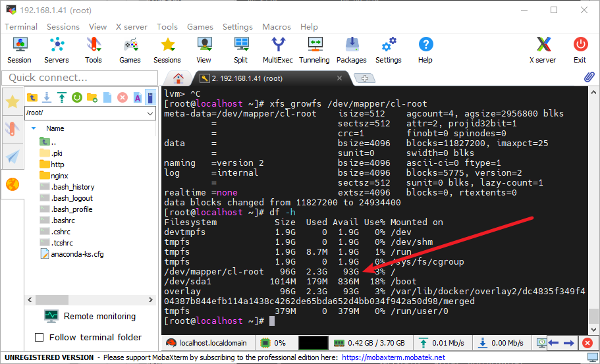Open the X server menu
This screenshot has width=600, height=364.
[132, 27]
